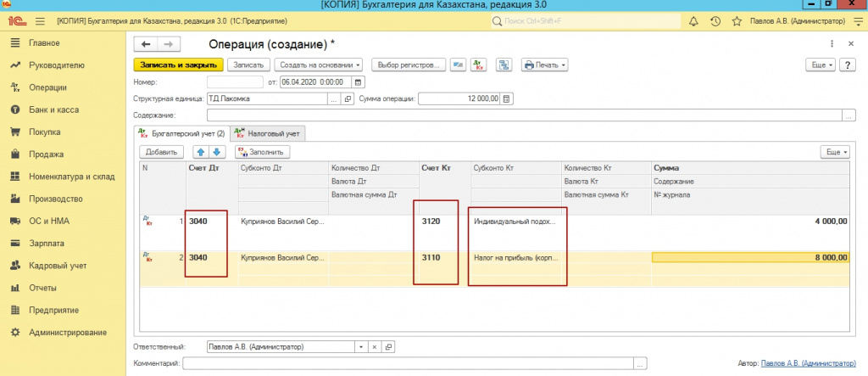Image resolution: width=868 pixels, height=376 pixels.
Task: Move the row up with the up arrow
Action: 201,152
